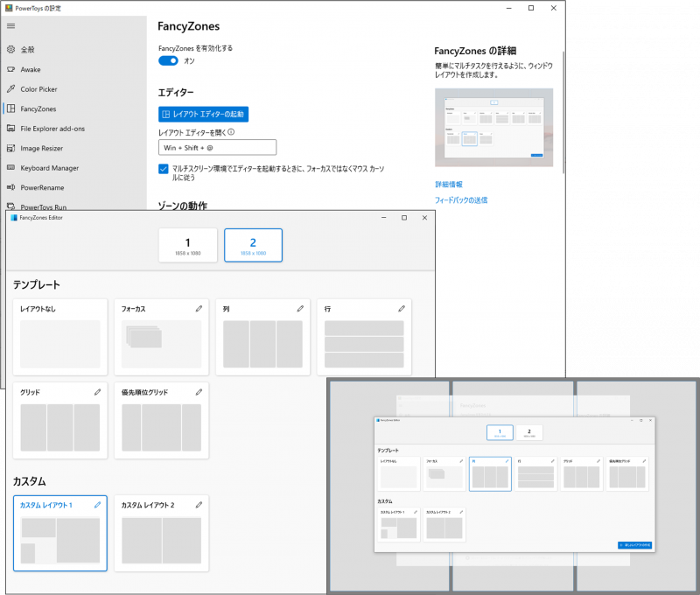Open the フィードバックの送信 link
Image resolution: width=700 pixels, height=595 pixels.
click(461, 200)
